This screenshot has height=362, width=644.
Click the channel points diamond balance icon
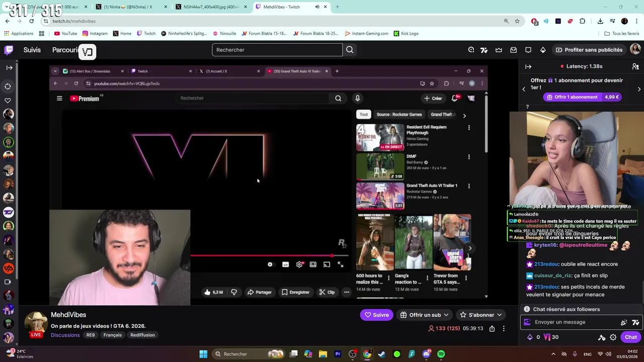529,337
